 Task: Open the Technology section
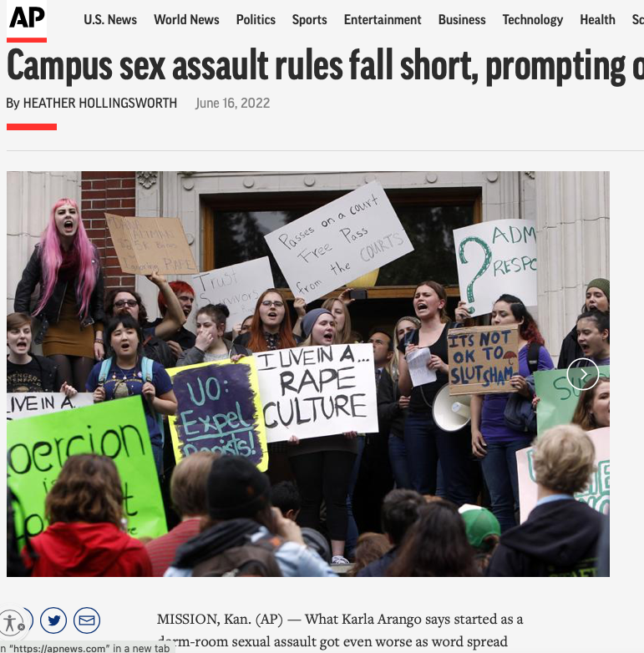[x=533, y=19]
